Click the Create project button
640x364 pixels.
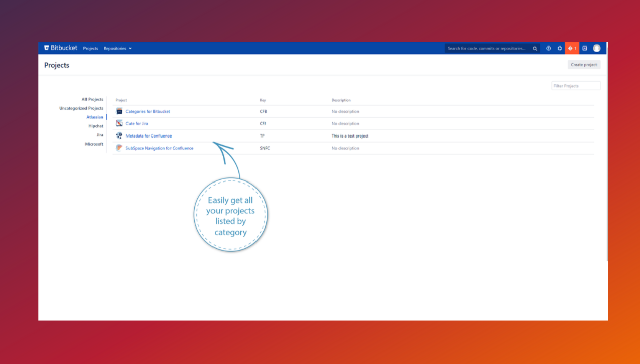point(583,64)
